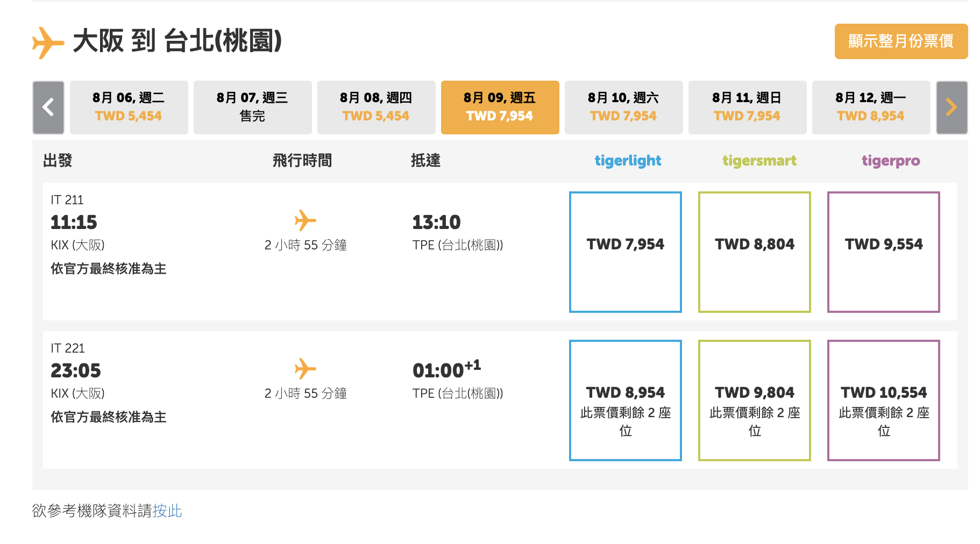Open the 顯示整月份票價 monthly fares button
This screenshot has width=980, height=544.
pos(901,41)
